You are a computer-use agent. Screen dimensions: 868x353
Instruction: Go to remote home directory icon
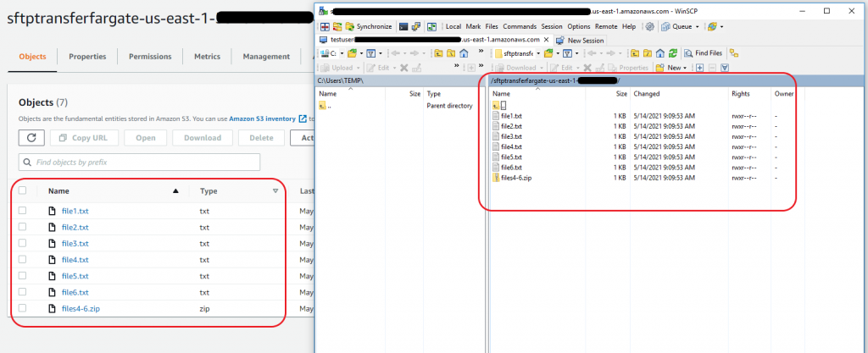659,53
